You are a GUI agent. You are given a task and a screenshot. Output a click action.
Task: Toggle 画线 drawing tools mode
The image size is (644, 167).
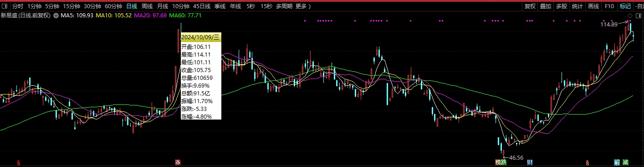tap(593, 6)
